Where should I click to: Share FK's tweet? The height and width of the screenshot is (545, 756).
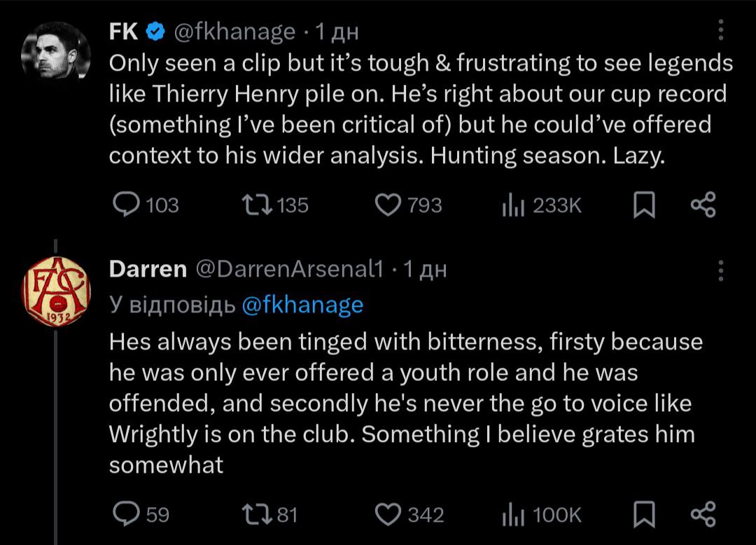[x=703, y=205]
